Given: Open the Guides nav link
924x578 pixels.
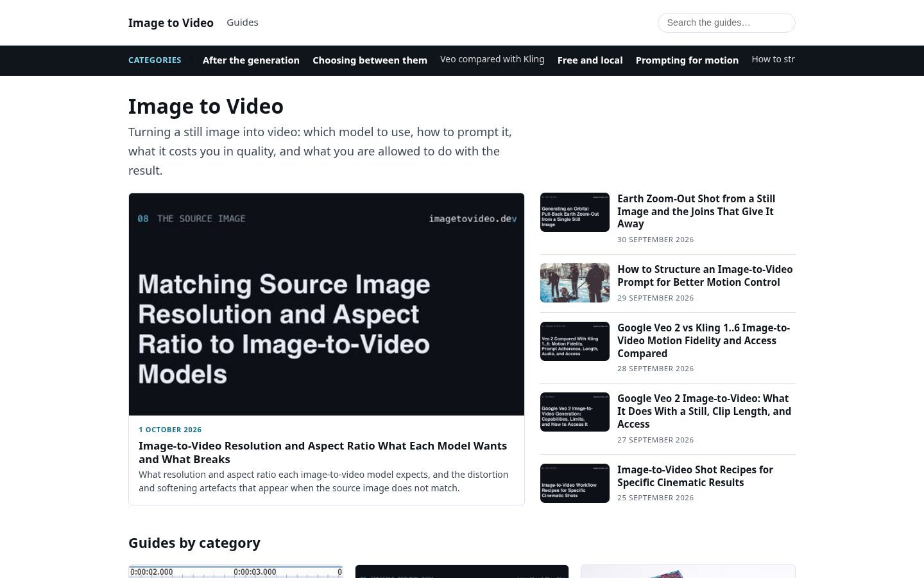Looking at the screenshot, I should tap(243, 22).
